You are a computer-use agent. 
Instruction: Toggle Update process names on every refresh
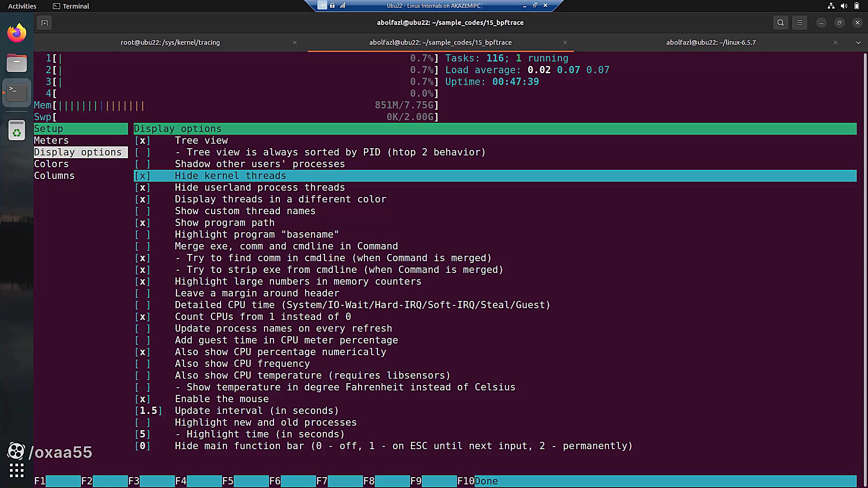tap(142, 328)
